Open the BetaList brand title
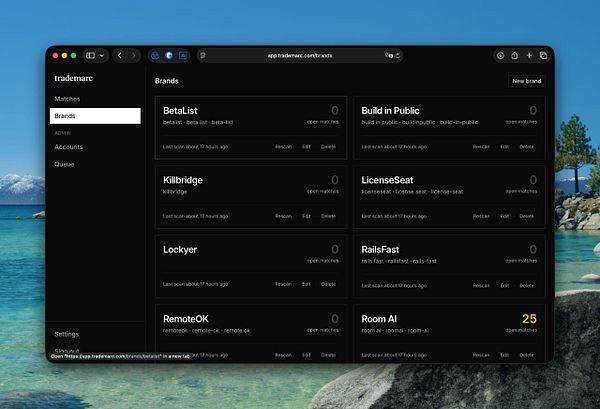 click(x=180, y=111)
